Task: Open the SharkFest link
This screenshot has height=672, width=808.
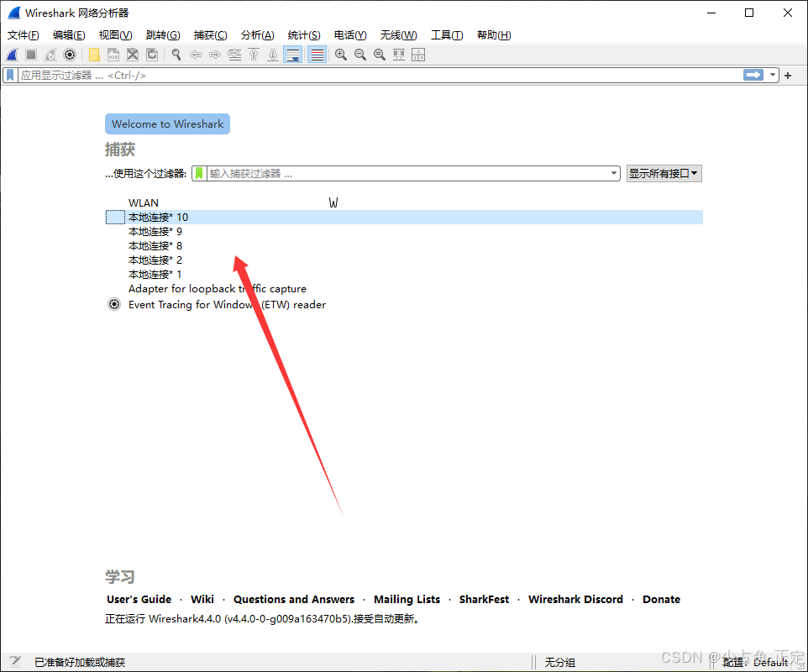Action: 484,599
